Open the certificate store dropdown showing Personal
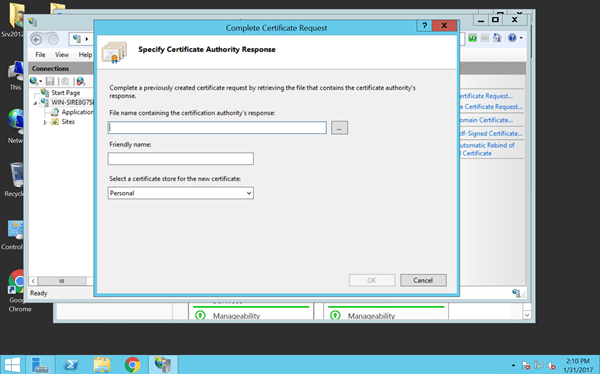 [181, 193]
